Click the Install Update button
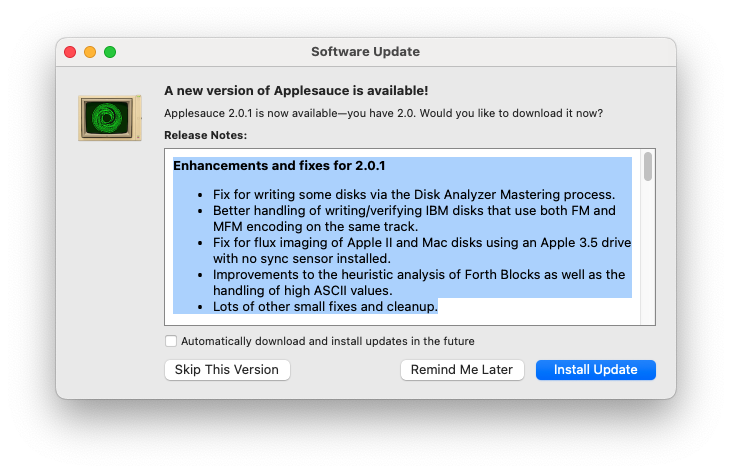 [595, 370]
